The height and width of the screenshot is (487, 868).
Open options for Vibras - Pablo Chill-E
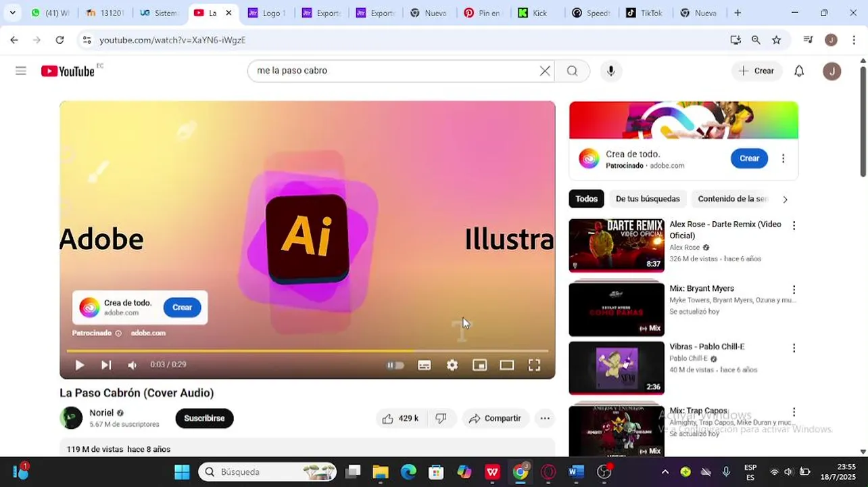(x=794, y=348)
